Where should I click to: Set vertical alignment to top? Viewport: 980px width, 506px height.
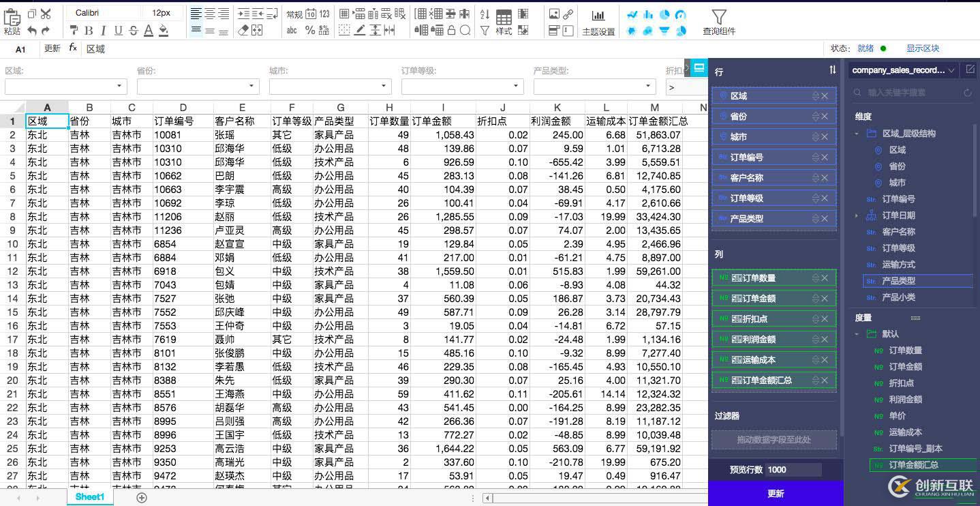[x=196, y=30]
